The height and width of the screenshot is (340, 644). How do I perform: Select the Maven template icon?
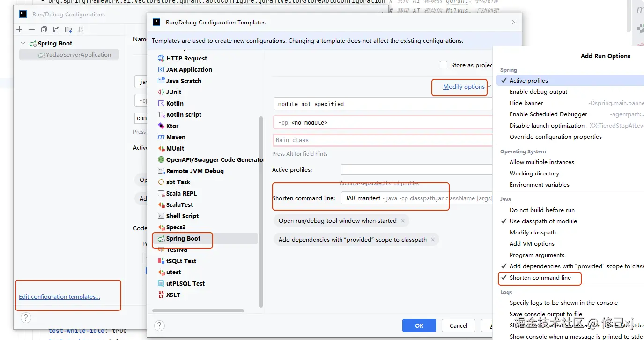[x=161, y=137]
